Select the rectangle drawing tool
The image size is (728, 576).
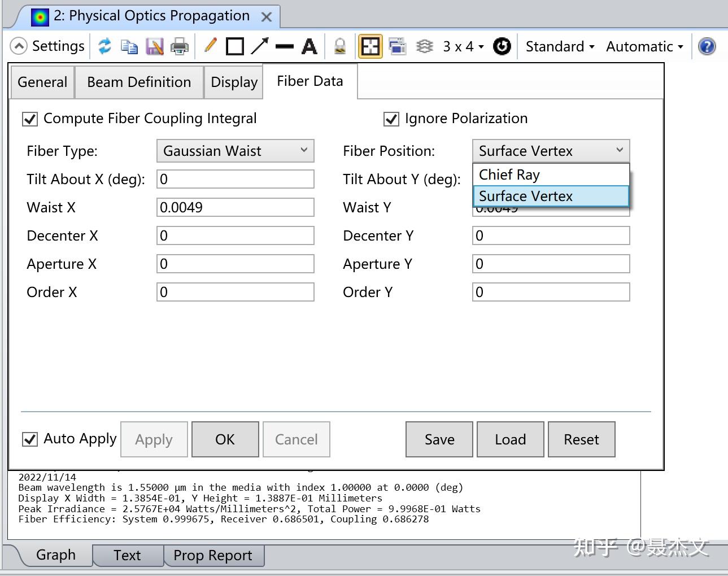point(235,46)
